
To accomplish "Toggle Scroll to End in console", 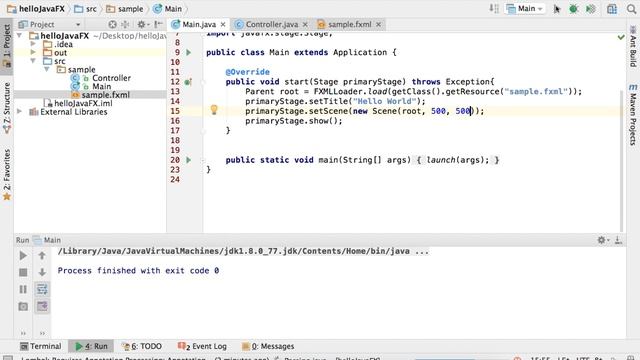I will [42, 306].
